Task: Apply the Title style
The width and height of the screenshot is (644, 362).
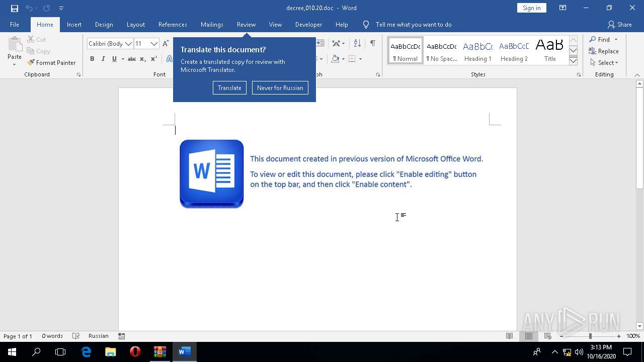Action: [x=550, y=51]
